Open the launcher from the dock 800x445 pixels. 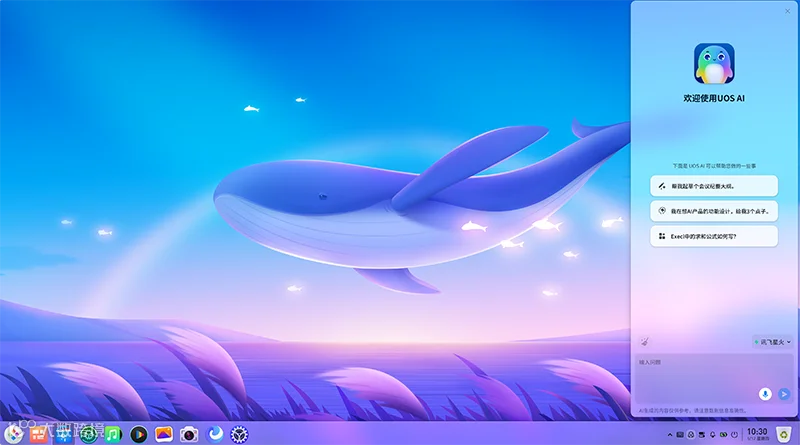14,434
